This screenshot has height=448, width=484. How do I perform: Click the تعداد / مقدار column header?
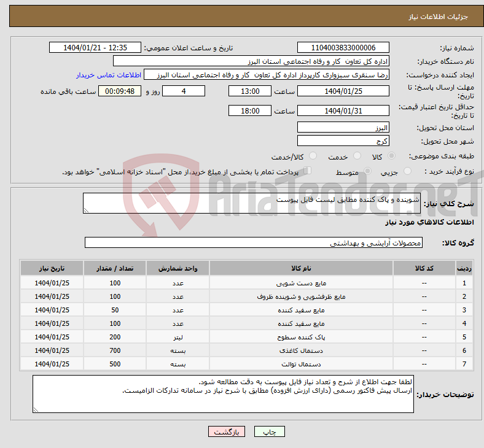tap(115, 269)
